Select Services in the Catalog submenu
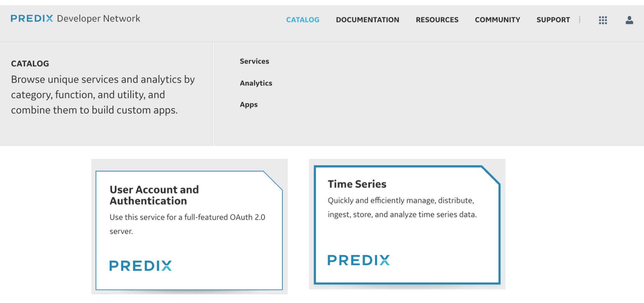 pyautogui.click(x=254, y=61)
